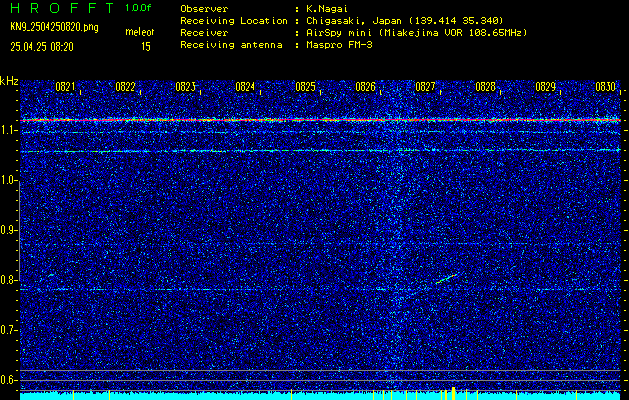Click the Receiving antenna field label
Image resolution: width=629 pixels, height=400 pixels.
click(231, 45)
